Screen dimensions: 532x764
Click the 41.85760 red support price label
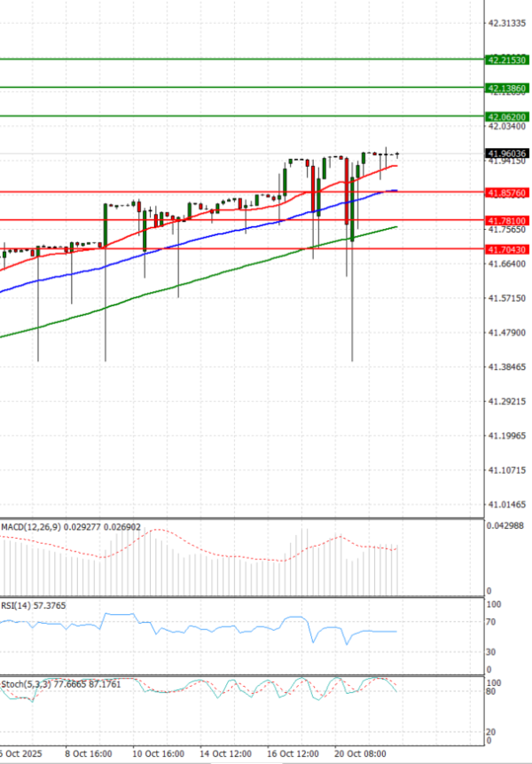507,192
